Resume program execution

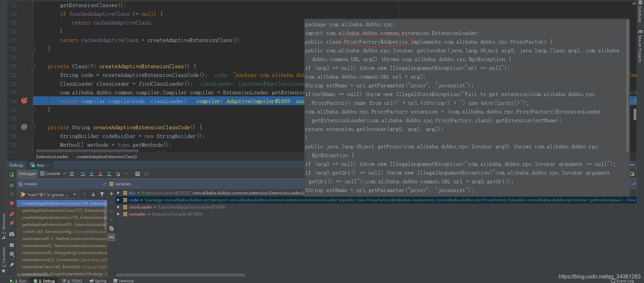[x=11, y=185]
